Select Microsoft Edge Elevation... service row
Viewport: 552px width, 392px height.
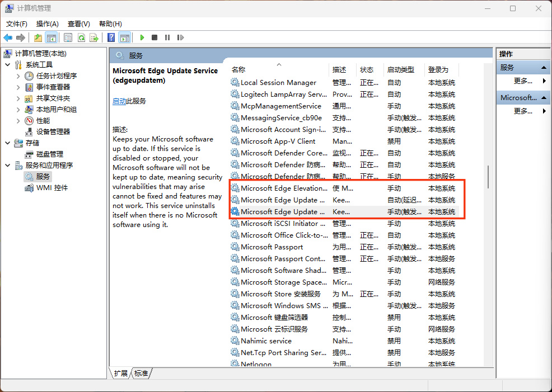pos(344,188)
